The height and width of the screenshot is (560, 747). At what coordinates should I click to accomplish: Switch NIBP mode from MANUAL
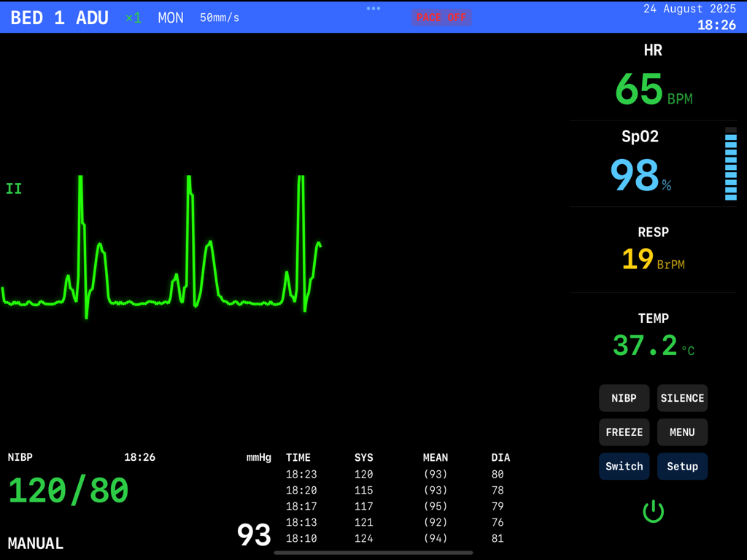click(34, 543)
